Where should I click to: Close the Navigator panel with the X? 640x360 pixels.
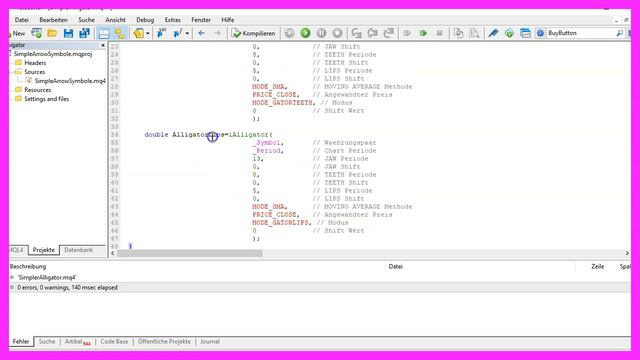tap(103, 45)
